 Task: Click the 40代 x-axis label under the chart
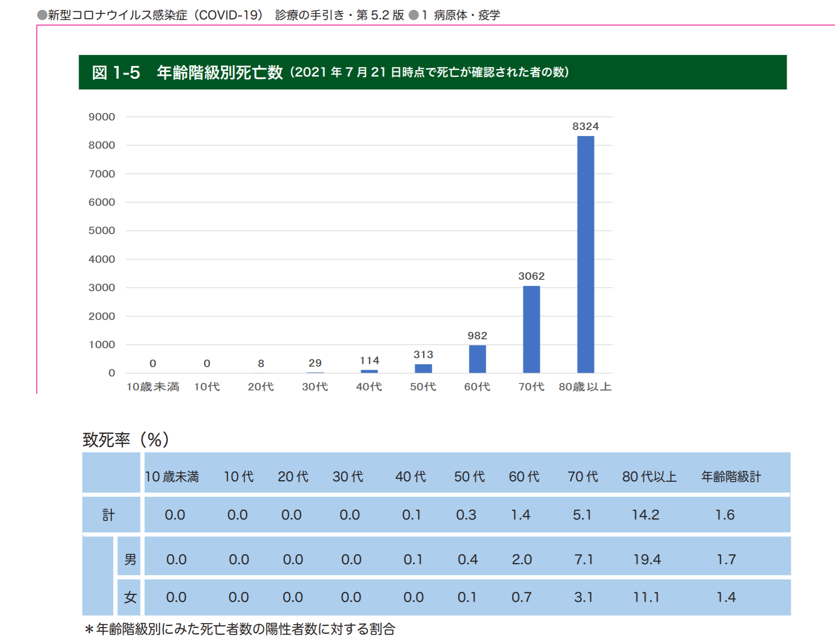pyautogui.click(x=369, y=387)
